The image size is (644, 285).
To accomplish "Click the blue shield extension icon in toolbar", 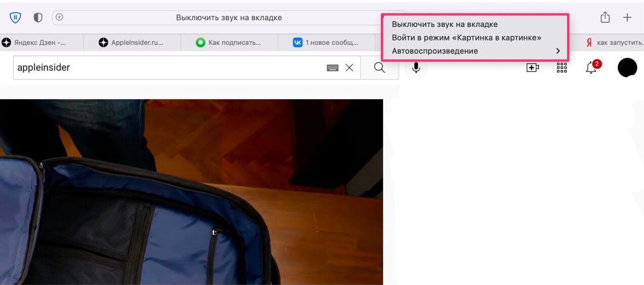I will (x=15, y=18).
